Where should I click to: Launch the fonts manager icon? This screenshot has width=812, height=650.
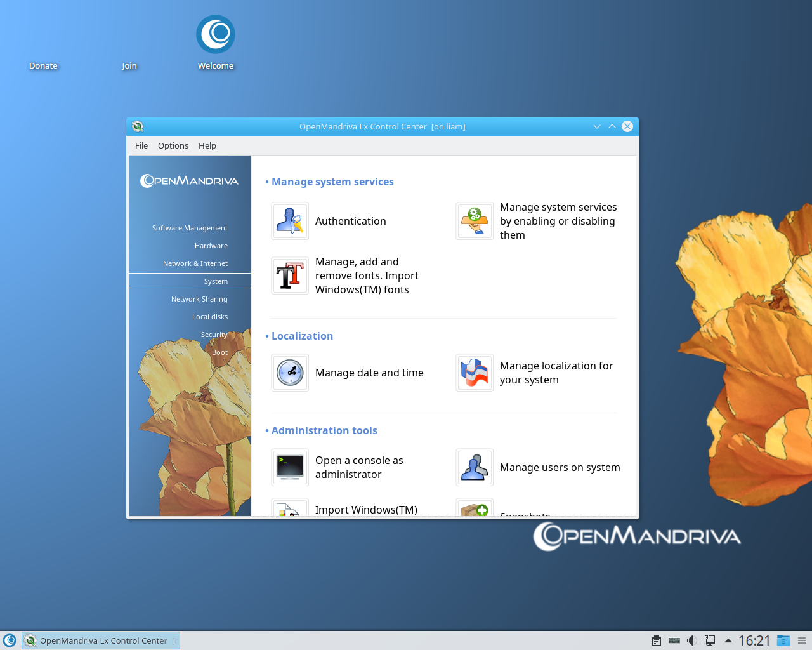click(x=290, y=275)
